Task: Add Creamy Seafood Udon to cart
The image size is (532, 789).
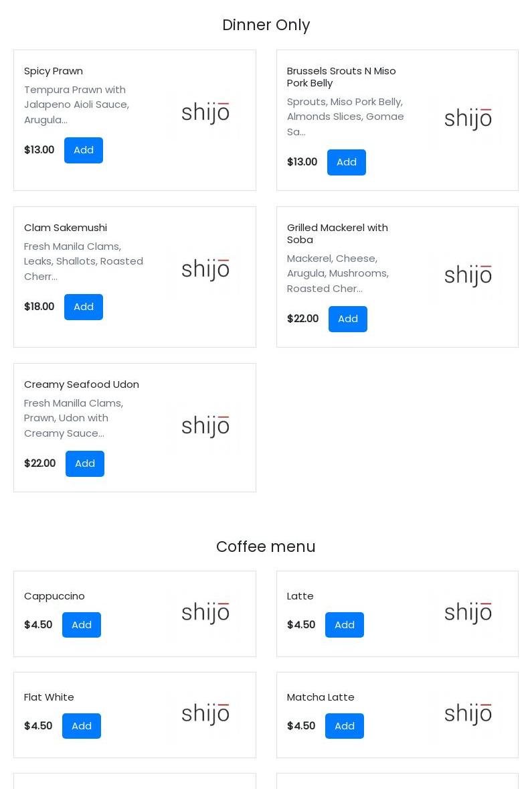Action: (85, 463)
